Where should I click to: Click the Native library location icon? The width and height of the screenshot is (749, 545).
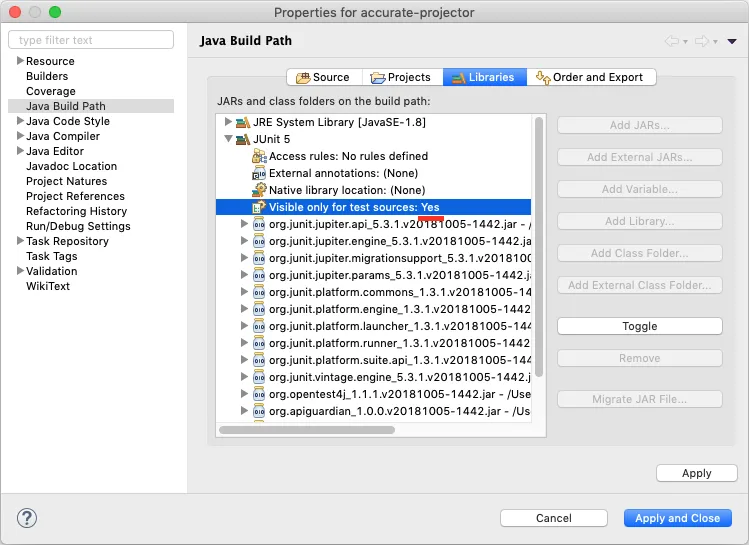click(259, 190)
